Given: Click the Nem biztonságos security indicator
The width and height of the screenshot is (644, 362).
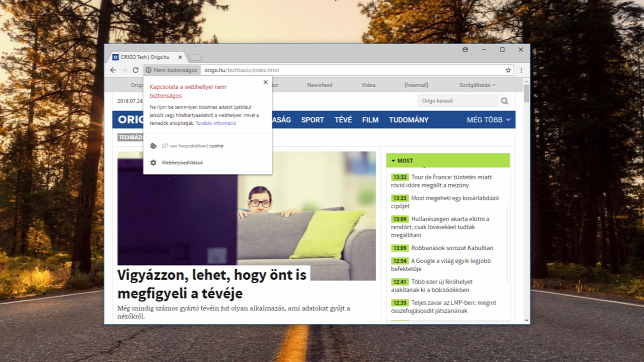Looking at the screenshot, I should tap(171, 70).
